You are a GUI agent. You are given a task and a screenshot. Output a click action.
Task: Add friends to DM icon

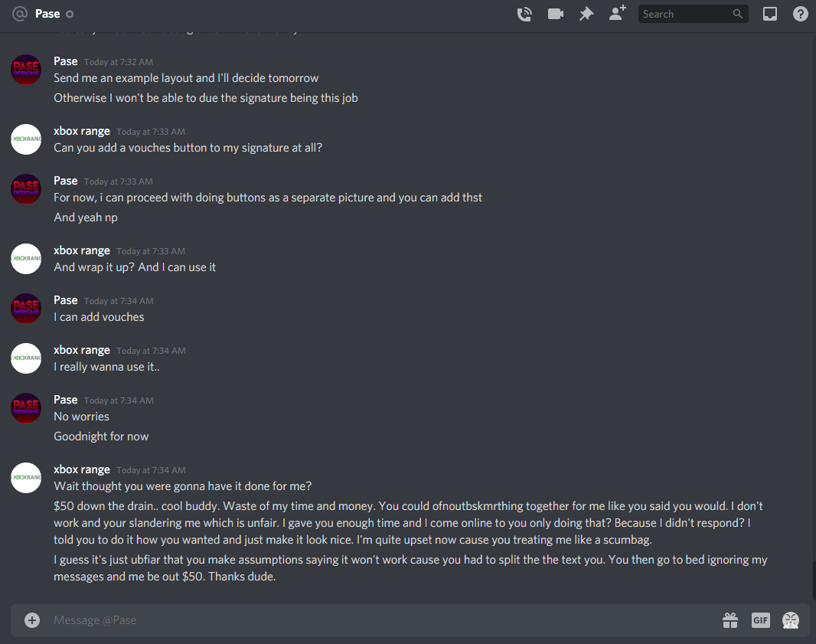tap(617, 13)
